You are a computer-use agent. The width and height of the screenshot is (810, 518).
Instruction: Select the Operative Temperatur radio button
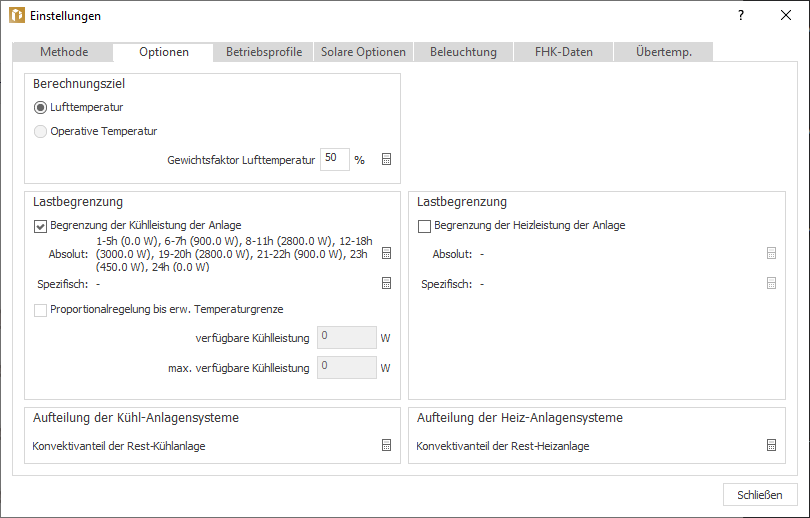tap(40, 132)
